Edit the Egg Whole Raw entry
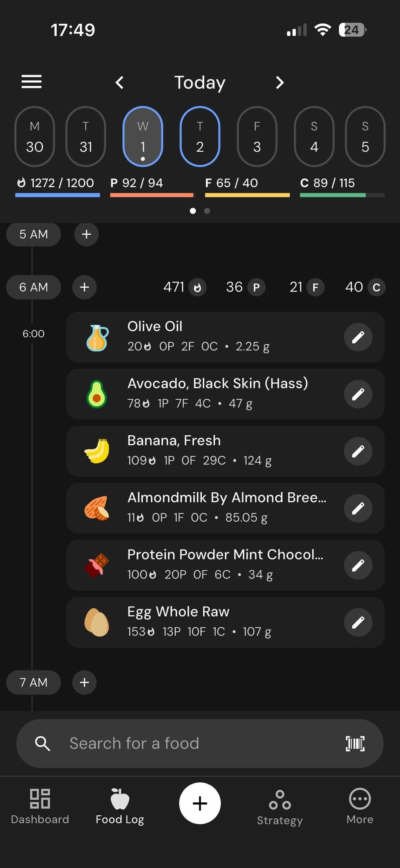 click(358, 623)
